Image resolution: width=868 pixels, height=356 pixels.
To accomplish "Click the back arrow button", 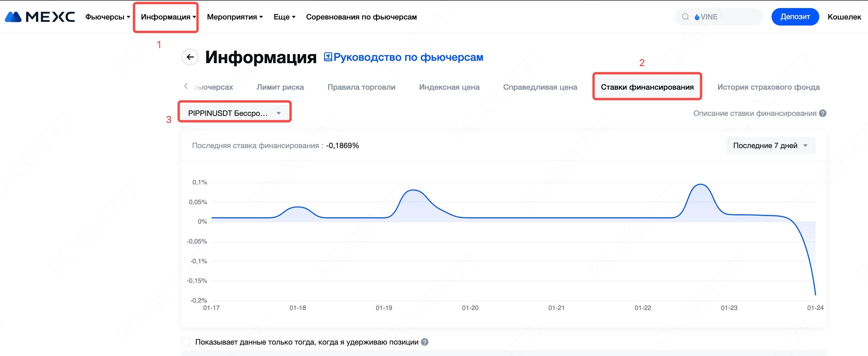I will click(190, 57).
